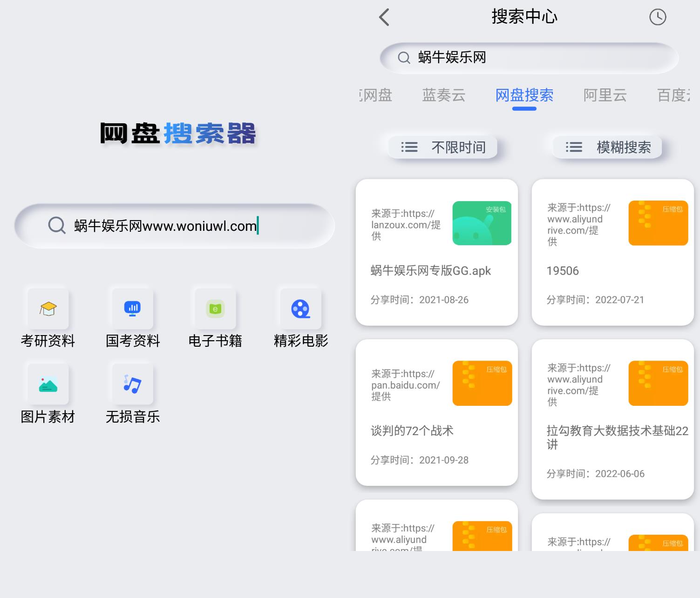
Task: Open the 考研资料 graduation cap icon
Action: tap(48, 309)
